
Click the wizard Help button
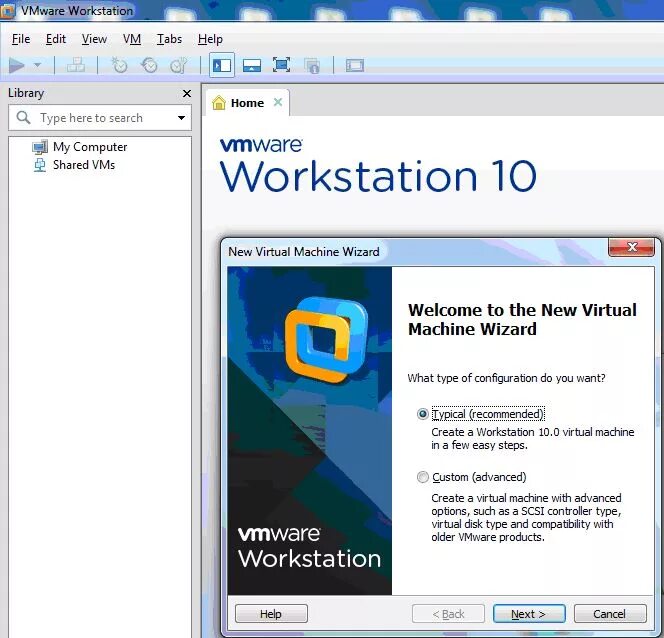tap(271, 613)
